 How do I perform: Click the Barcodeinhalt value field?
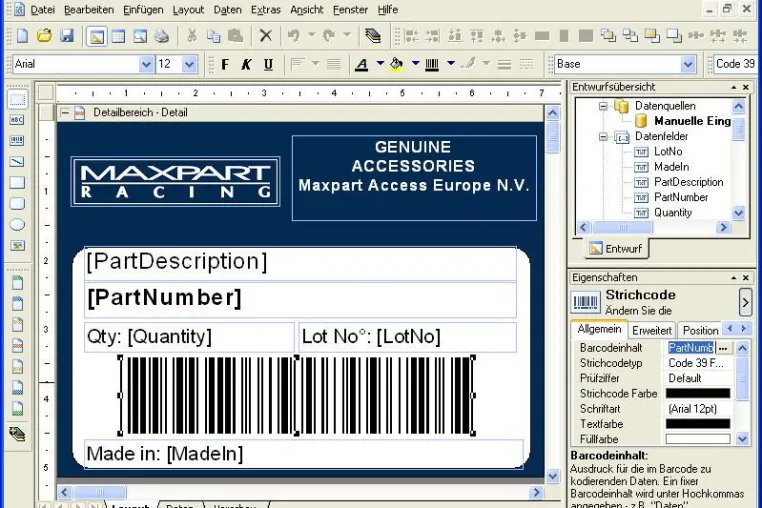pos(691,348)
